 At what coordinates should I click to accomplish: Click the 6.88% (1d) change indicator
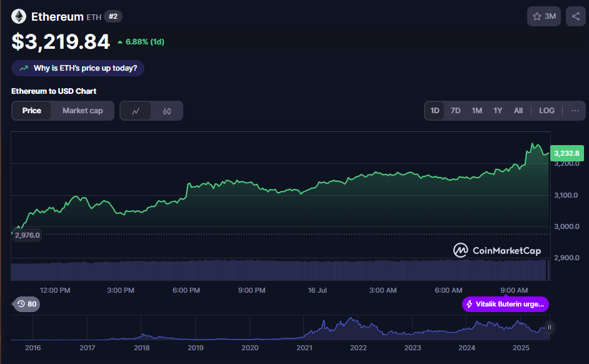tap(141, 42)
